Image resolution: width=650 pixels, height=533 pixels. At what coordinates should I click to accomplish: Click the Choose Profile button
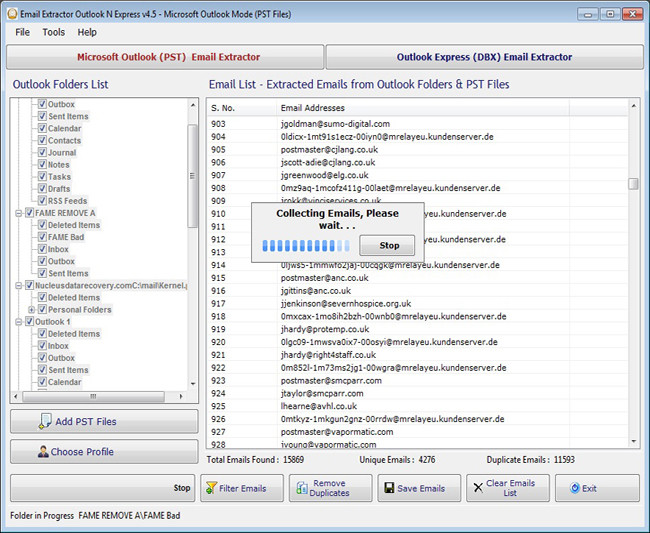tap(104, 451)
